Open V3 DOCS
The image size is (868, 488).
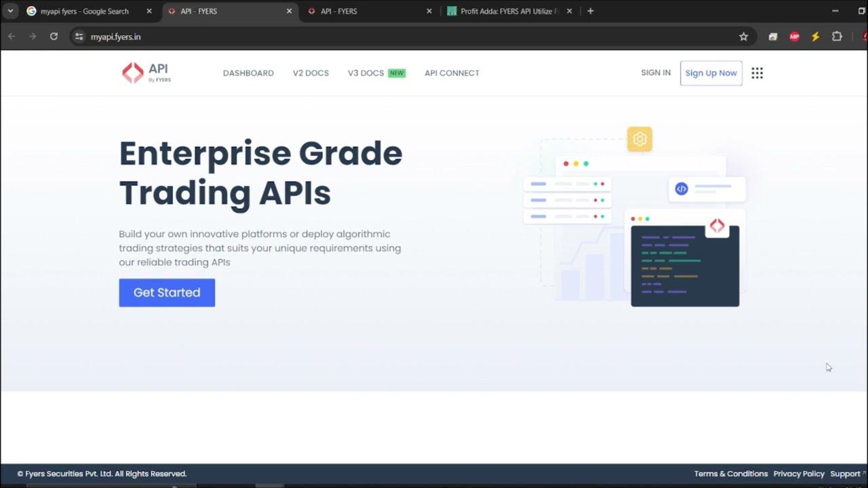point(376,73)
